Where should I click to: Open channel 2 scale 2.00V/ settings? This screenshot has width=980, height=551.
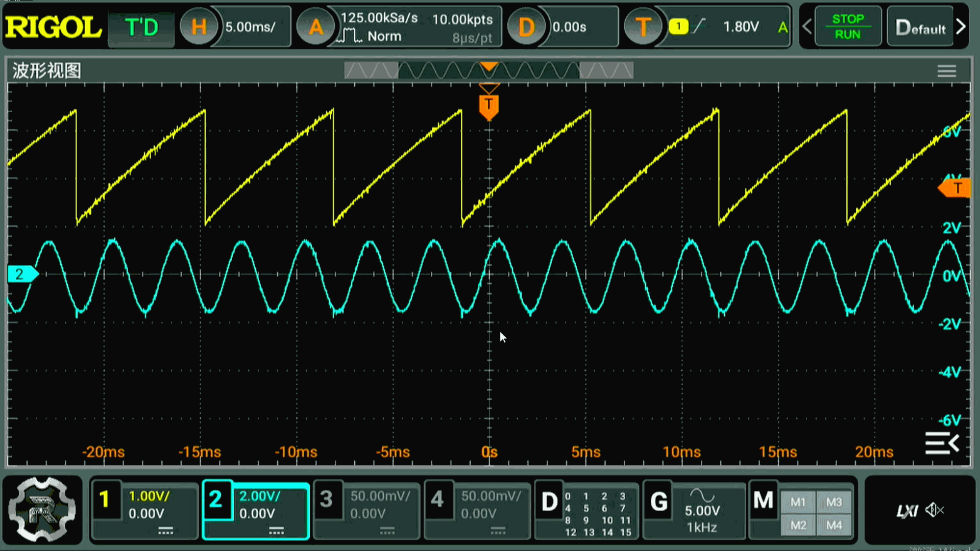point(260,496)
